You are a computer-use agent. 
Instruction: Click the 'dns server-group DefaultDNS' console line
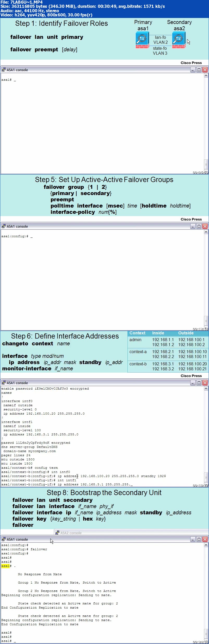pyautogui.click(x=29, y=447)
